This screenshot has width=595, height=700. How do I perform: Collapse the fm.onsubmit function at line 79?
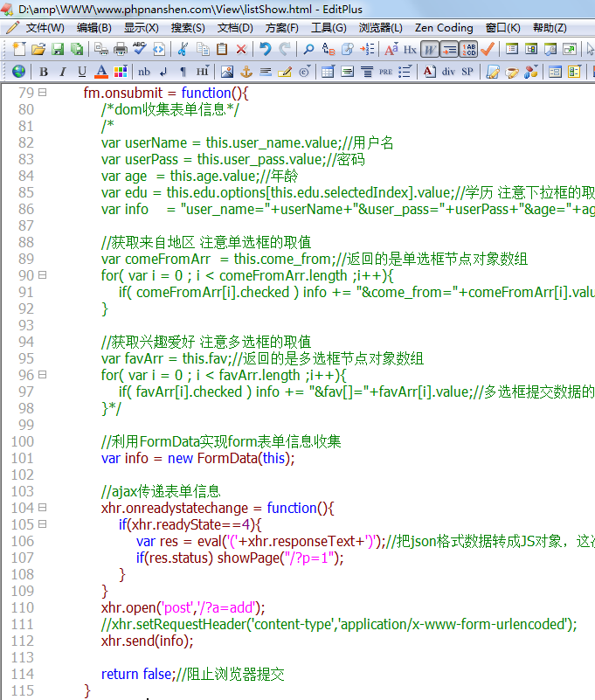[43, 93]
